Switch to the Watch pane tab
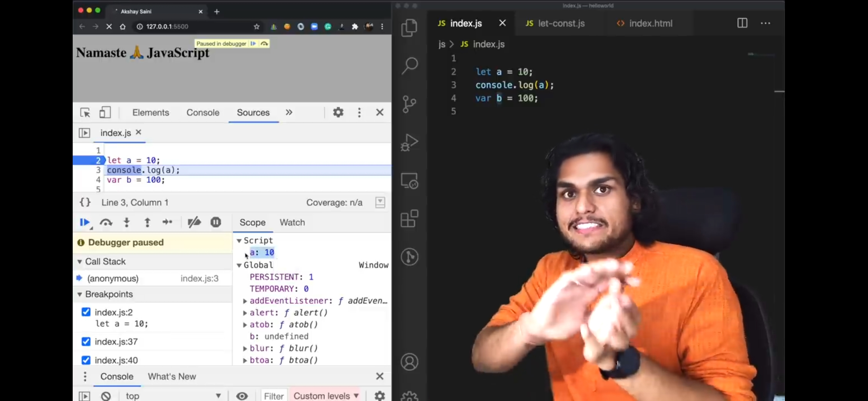868x401 pixels. tap(292, 222)
